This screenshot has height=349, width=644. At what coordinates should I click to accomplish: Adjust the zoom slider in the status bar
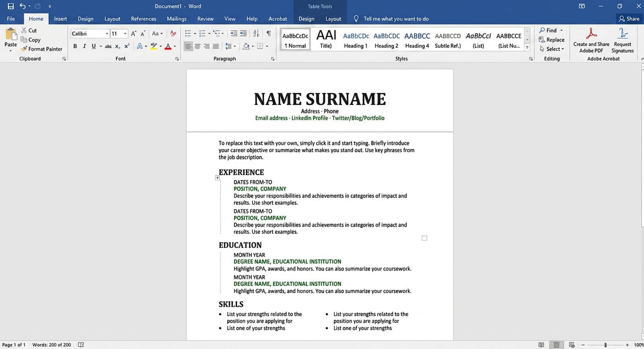click(x=605, y=345)
